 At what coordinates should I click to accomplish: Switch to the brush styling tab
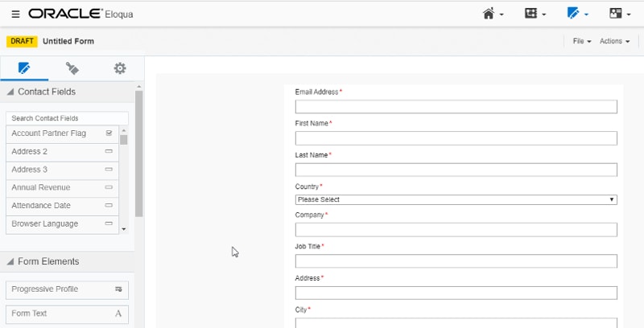[x=72, y=68]
